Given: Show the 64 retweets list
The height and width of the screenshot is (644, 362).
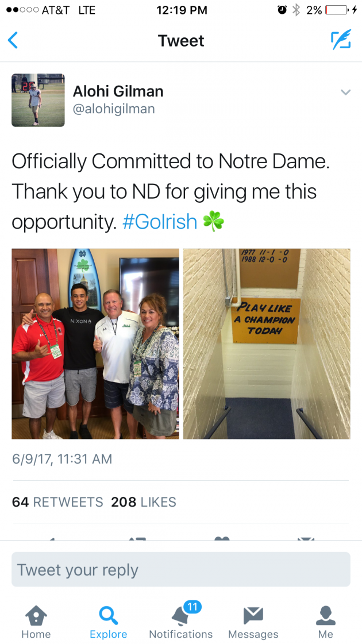Looking at the screenshot, I should click(57, 502).
